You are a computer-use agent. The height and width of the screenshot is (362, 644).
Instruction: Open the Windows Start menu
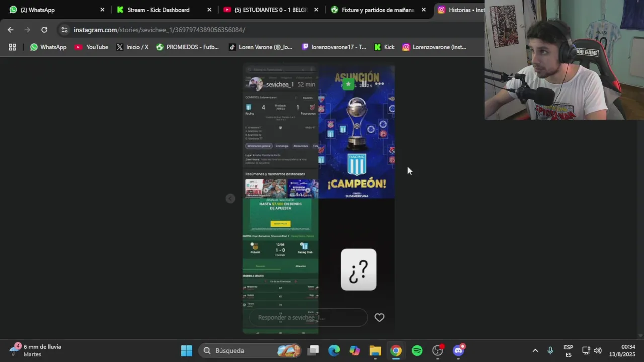point(186,350)
